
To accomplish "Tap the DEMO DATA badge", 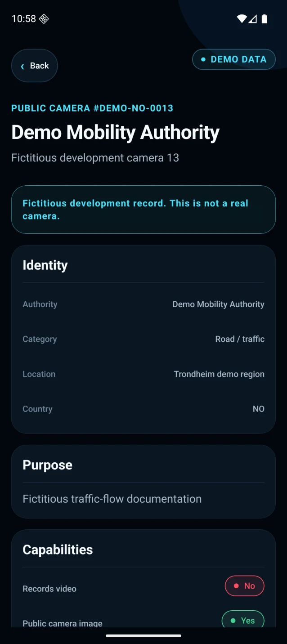I will [234, 59].
